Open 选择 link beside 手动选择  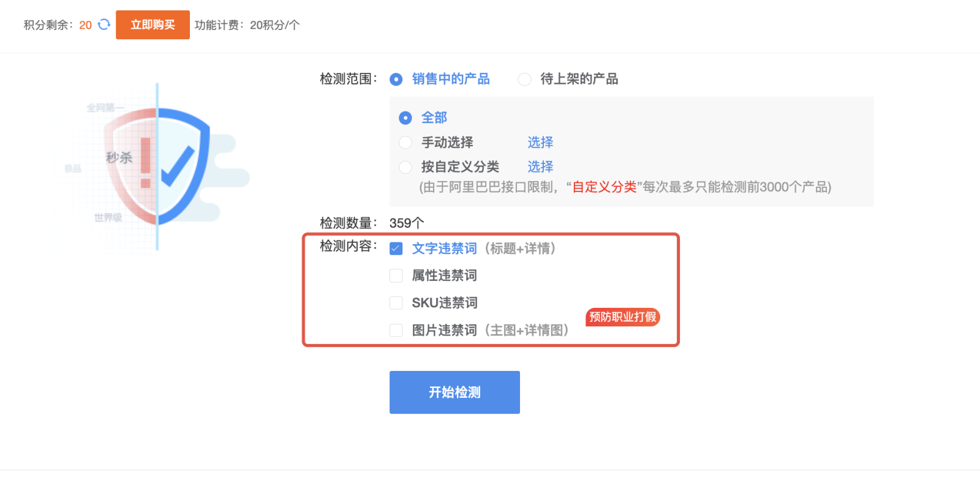540,143
